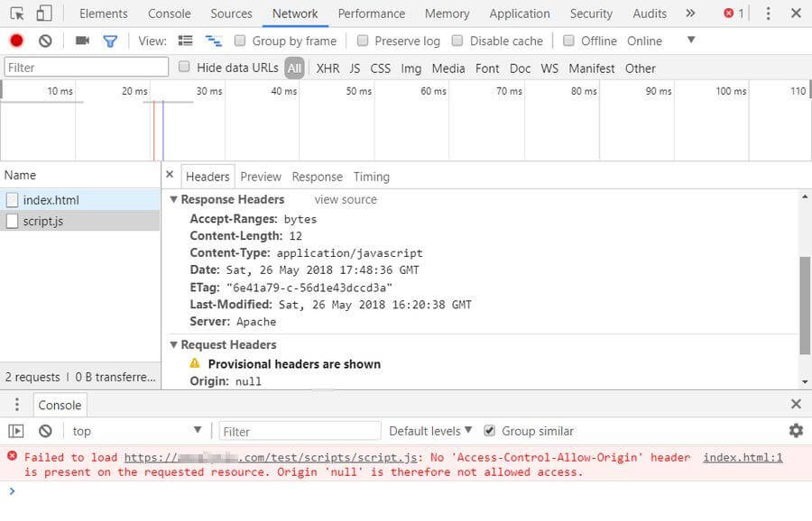812x521 pixels.
Task: Close the request details pane
Action: tap(170, 175)
